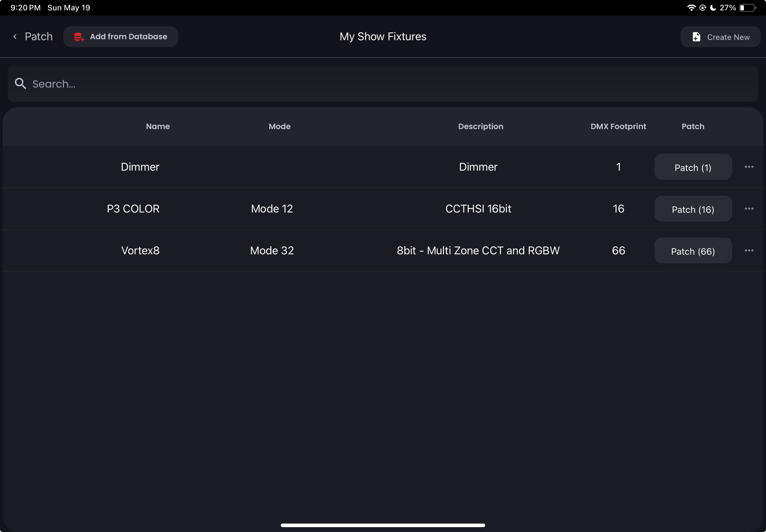The width and height of the screenshot is (766, 532).
Task: Click the red database plus icon
Action: [x=79, y=37]
